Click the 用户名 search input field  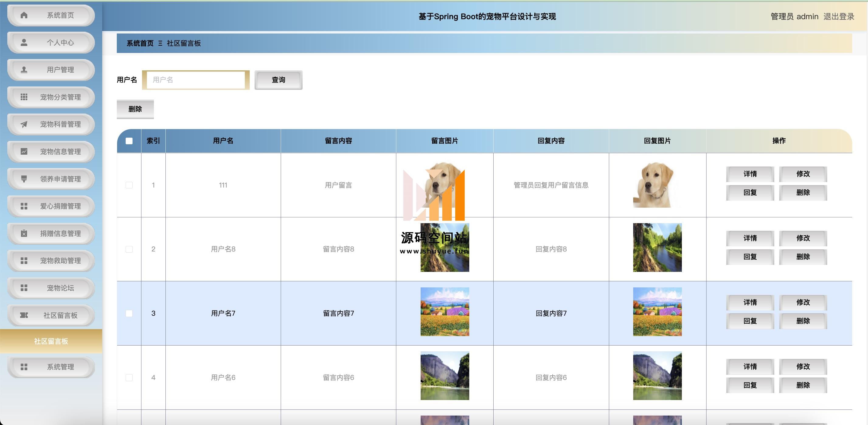point(196,80)
